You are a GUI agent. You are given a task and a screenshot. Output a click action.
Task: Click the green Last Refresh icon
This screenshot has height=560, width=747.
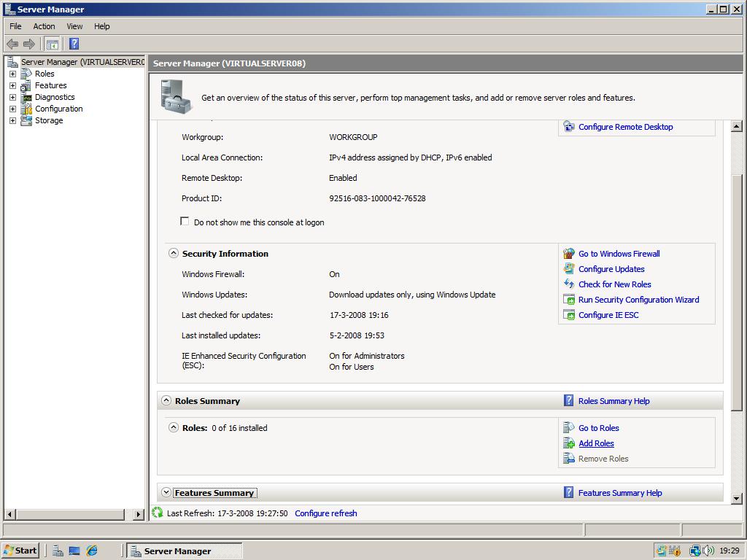[x=158, y=513]
